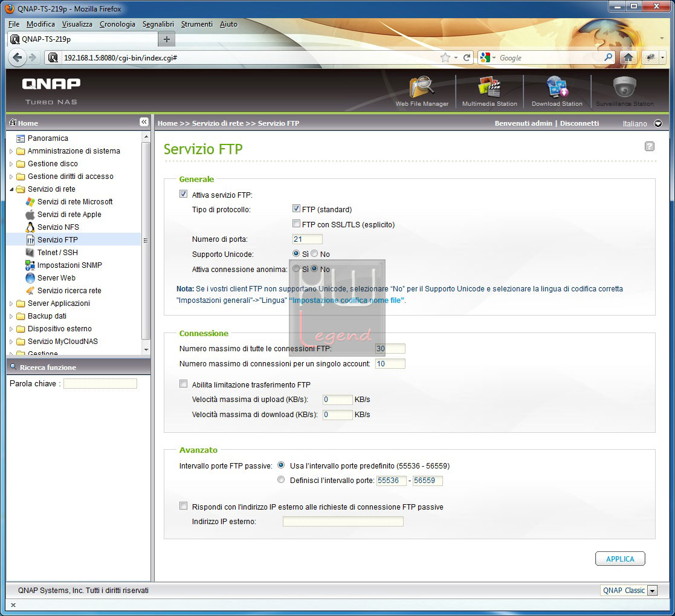Image resolution: width=675 pixels, height=616 pixels.
Task: Open the Visualizza menu
Action: (77, 24)
